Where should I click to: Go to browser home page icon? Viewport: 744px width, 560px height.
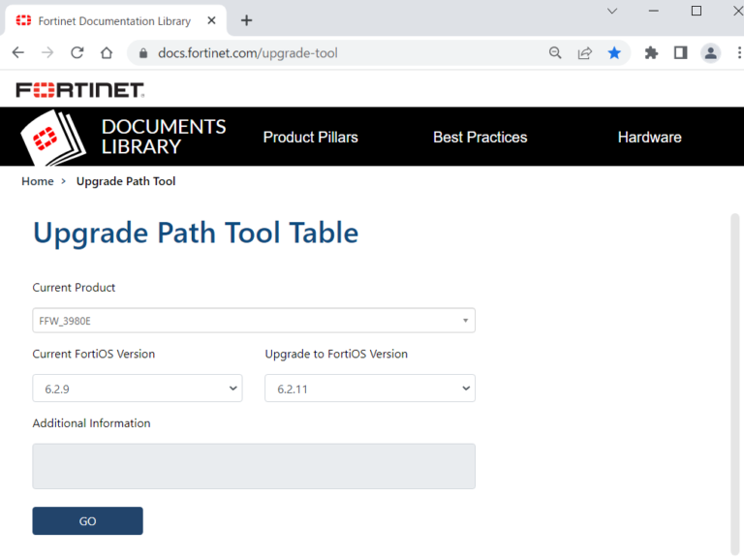click(x=107, y=53)
